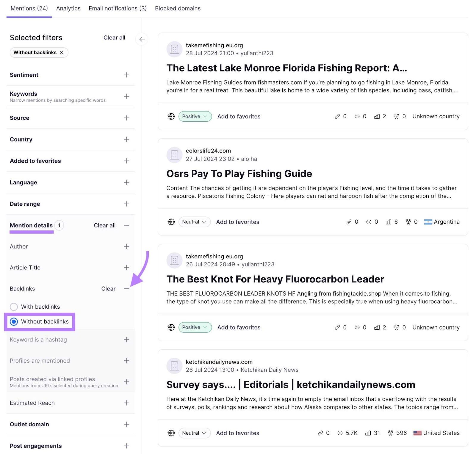
Task: Click the globe source icon beside the Neutral label on the Osrs mention
Action: point(171,222)
